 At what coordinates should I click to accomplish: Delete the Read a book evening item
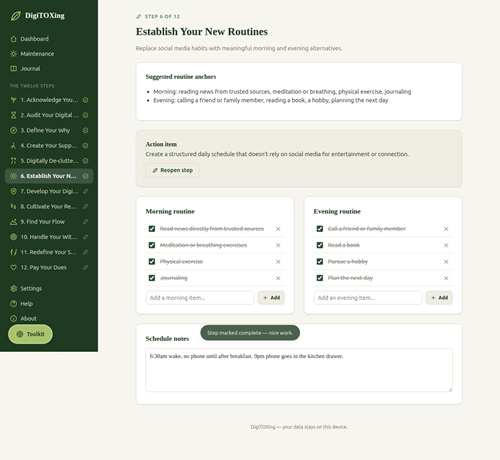click(446, 245)
